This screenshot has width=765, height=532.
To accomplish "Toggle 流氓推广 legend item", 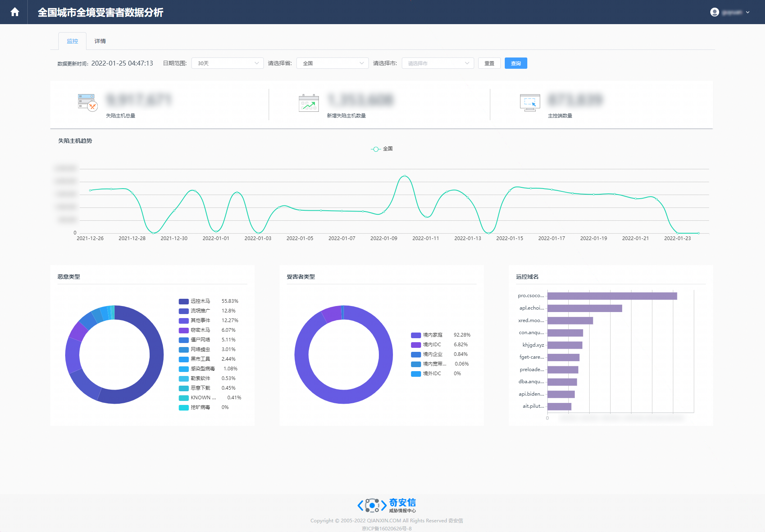I will click(x=195, y=311).
